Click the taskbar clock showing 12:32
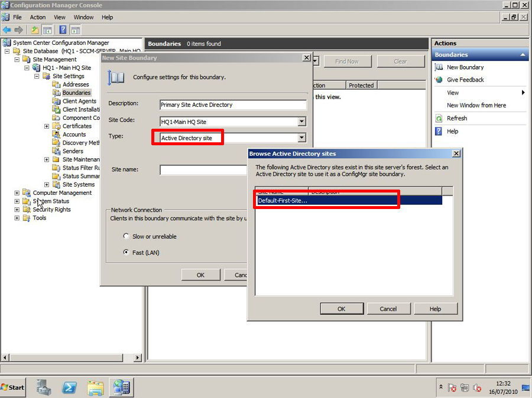 (x=503, y=387)
